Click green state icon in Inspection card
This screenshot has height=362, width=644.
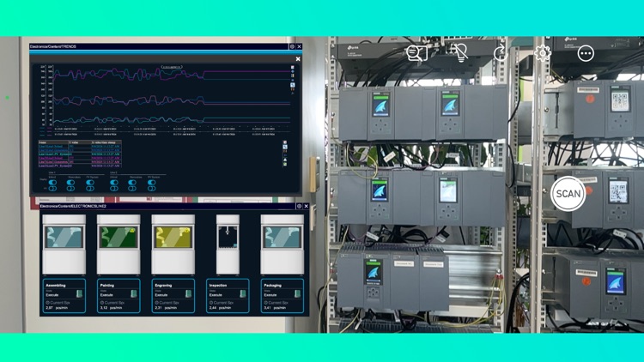[x=243, y=293]
